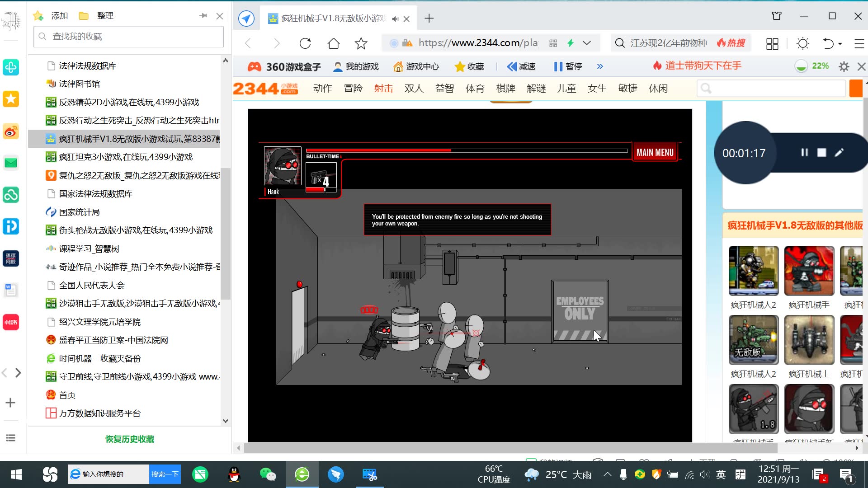The height and width of the screenshot is (488, 868).
Task: Show the QR code for this page
Action: pos(553,43)
